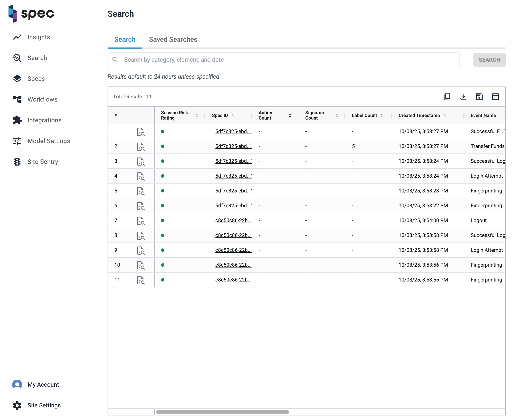Click the horizontal table scrollbar
This screenshot has width=532, height=418.
coord(222,412)
